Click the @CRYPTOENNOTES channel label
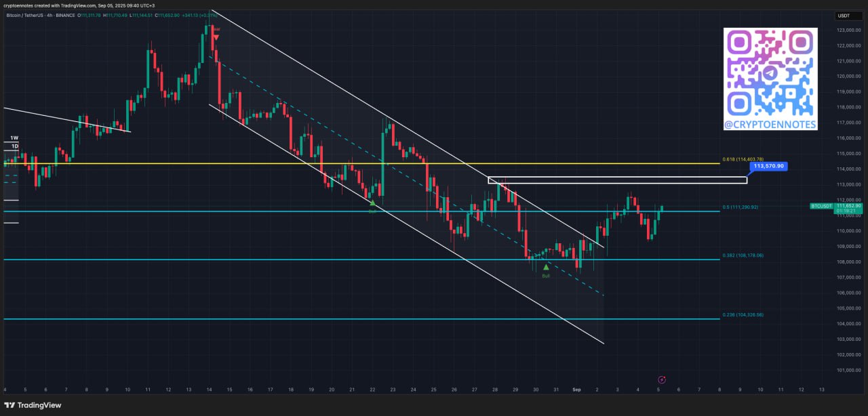The height and width of the screenshot is (416, 868). pos(770,125)
